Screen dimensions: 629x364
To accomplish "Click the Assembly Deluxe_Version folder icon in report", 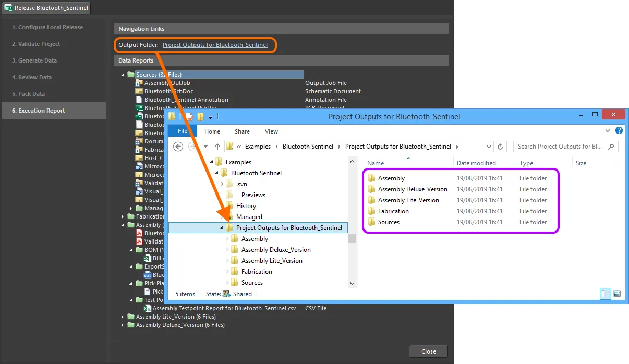I will pos(131,325).
